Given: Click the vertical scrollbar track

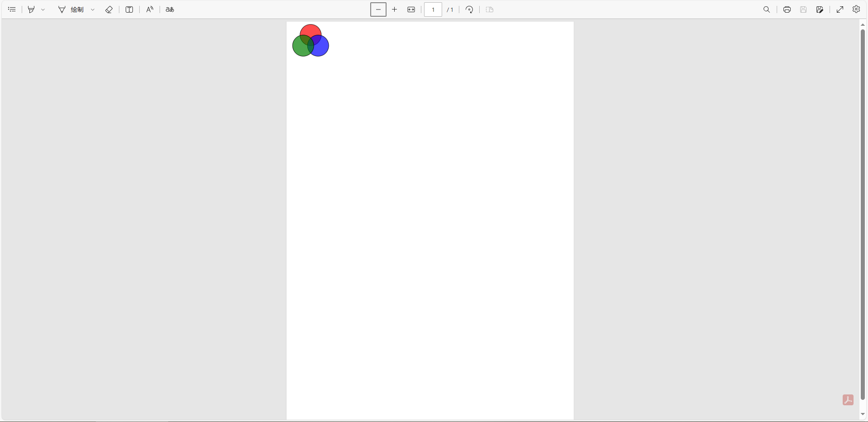Looking at the screenshot, I should [863, 407].
